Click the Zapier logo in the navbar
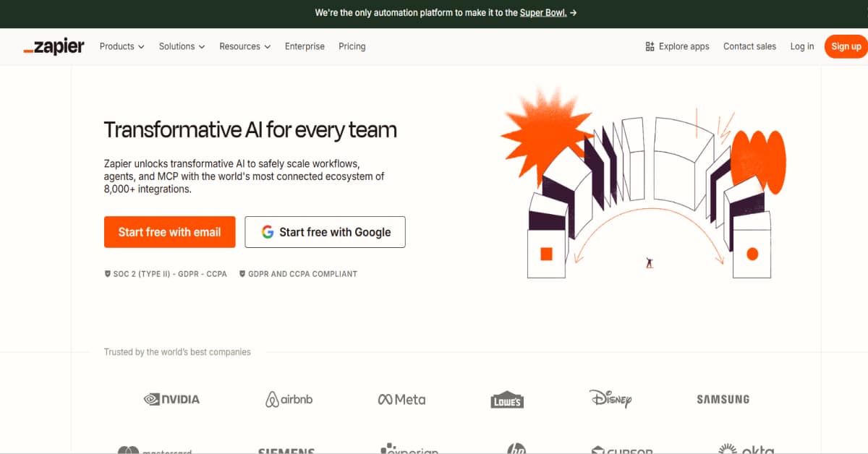868x454 pixels. pos(54,46)
